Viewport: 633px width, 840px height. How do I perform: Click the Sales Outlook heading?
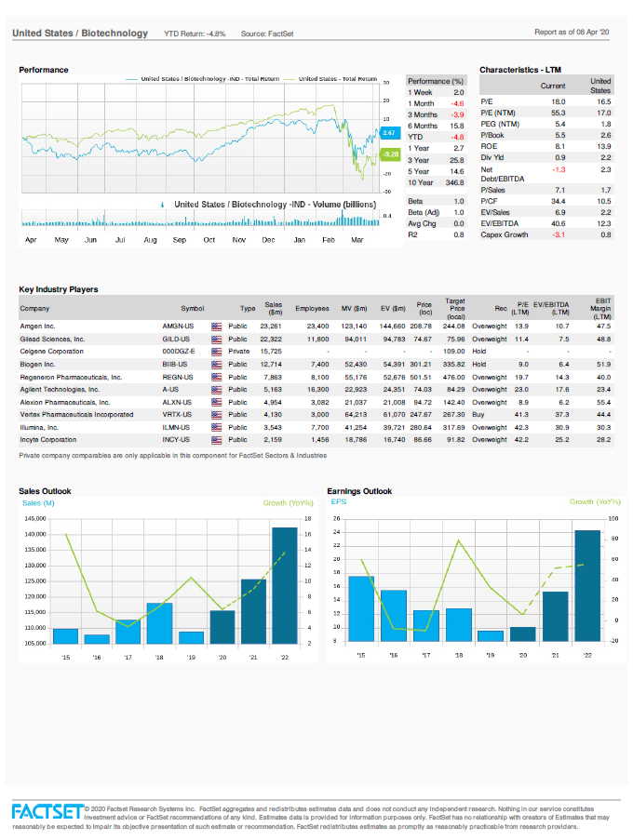pyautogui.click(x=45, y=491)
